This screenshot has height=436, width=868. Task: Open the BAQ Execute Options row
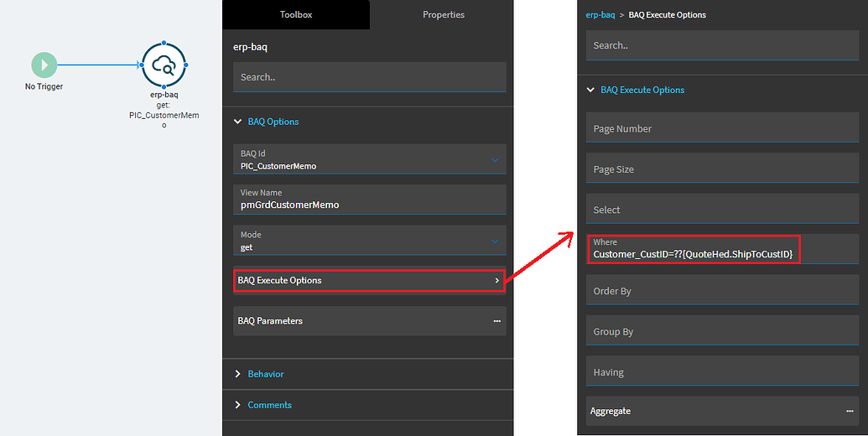coord(370,281)
